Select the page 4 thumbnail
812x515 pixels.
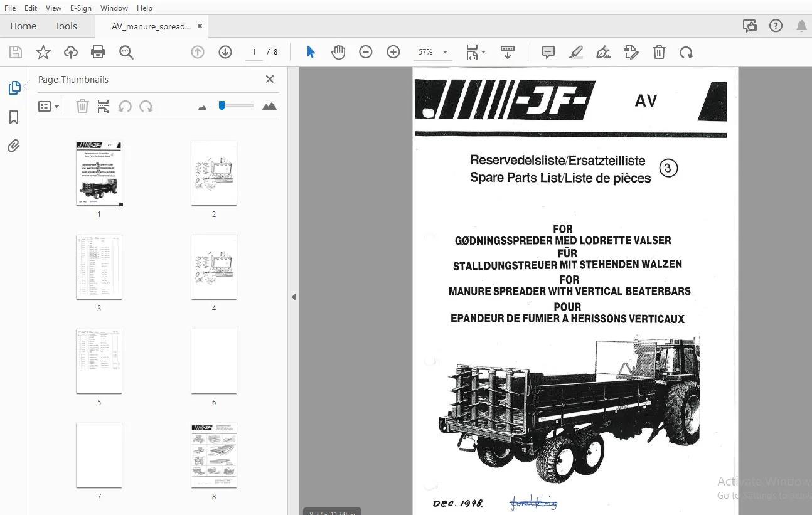point(214,267)
